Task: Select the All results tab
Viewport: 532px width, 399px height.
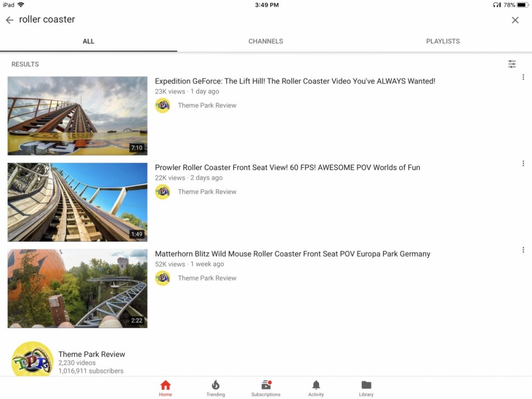Action: pos(88,41)
